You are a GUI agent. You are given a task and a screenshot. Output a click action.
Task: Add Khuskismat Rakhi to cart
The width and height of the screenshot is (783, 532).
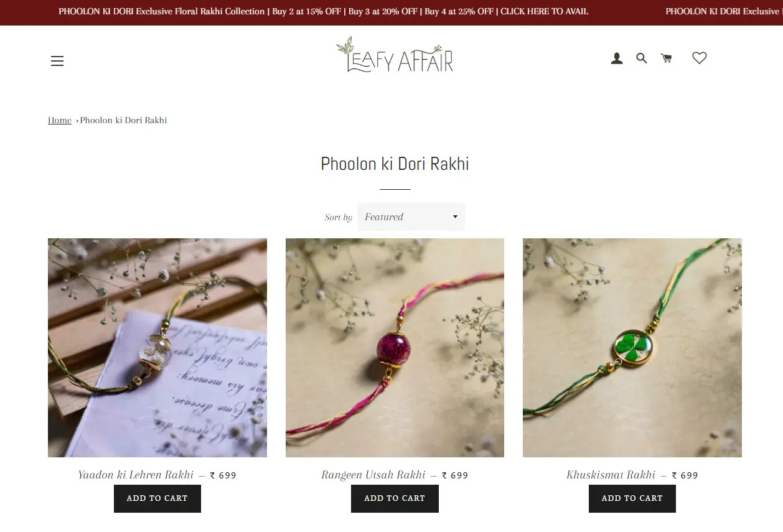pos(632,498)
